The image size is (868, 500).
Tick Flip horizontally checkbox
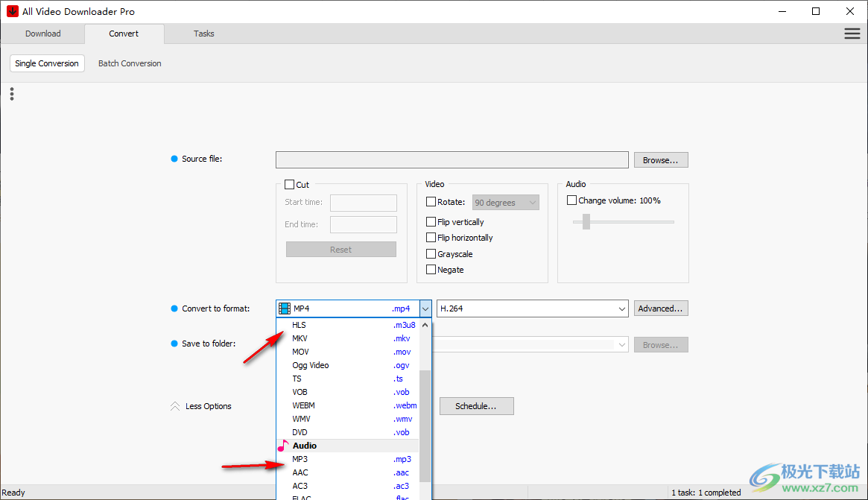click(431, 238)
